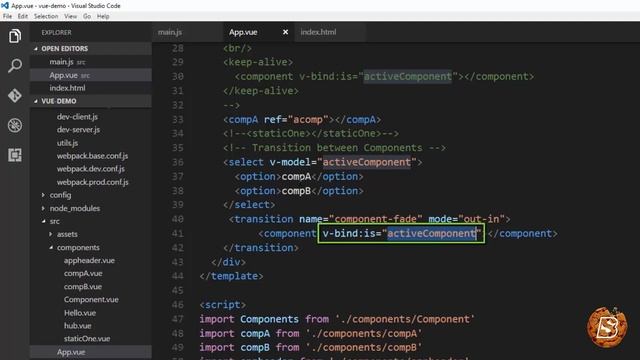Open the Debug view in activity bar
Viewport: 640px width, 360px height.
pyautogui.click(x=15, y=125)
